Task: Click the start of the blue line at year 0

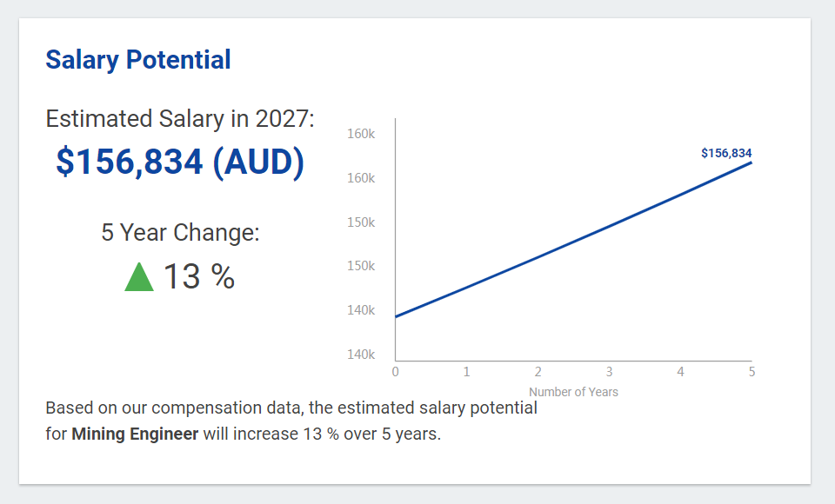Action: [397, 316]
